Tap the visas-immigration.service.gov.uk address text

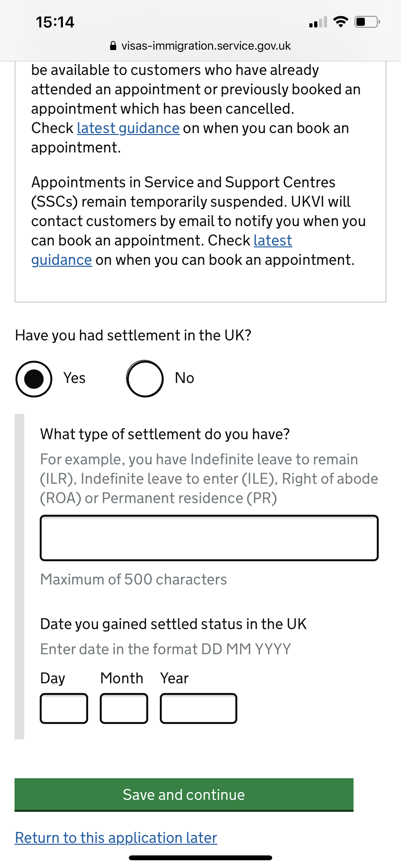pos(206,46)
